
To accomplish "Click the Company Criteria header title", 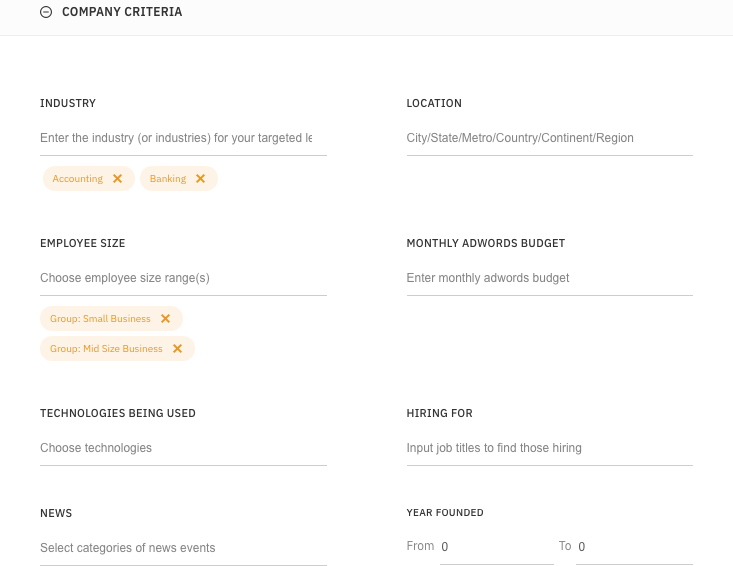I will tap(121, 12).
